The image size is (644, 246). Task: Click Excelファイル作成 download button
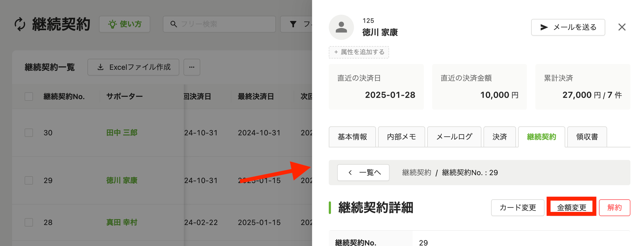click(133, 67)
